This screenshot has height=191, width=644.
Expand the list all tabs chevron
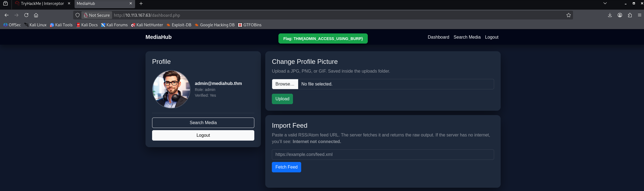(605, 3)
